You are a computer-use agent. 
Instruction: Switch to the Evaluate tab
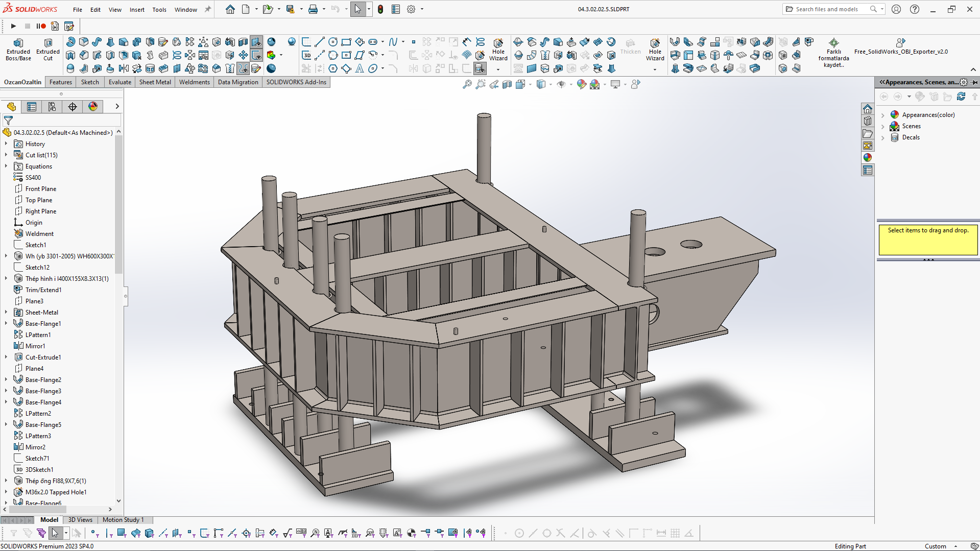coord(120,82)
